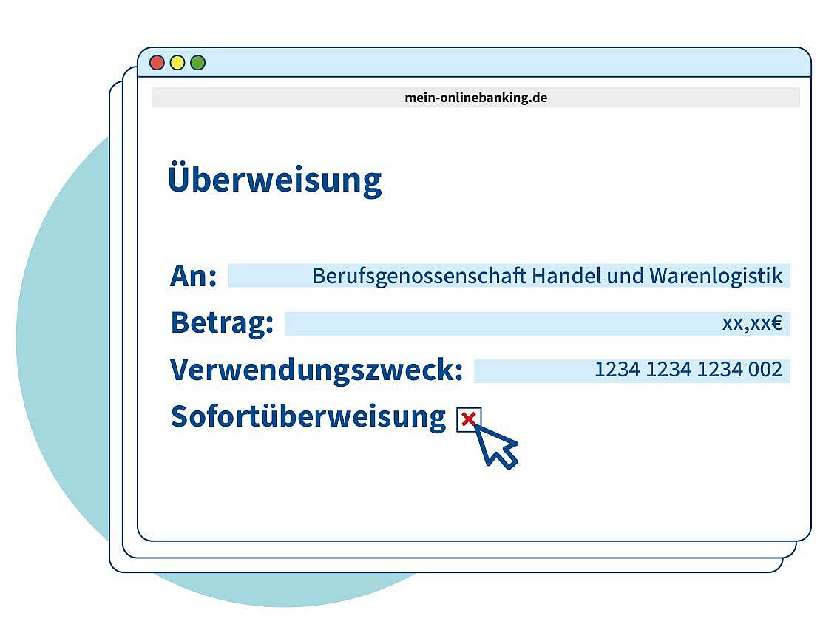Click the "An:" field label

coord(194,277)
